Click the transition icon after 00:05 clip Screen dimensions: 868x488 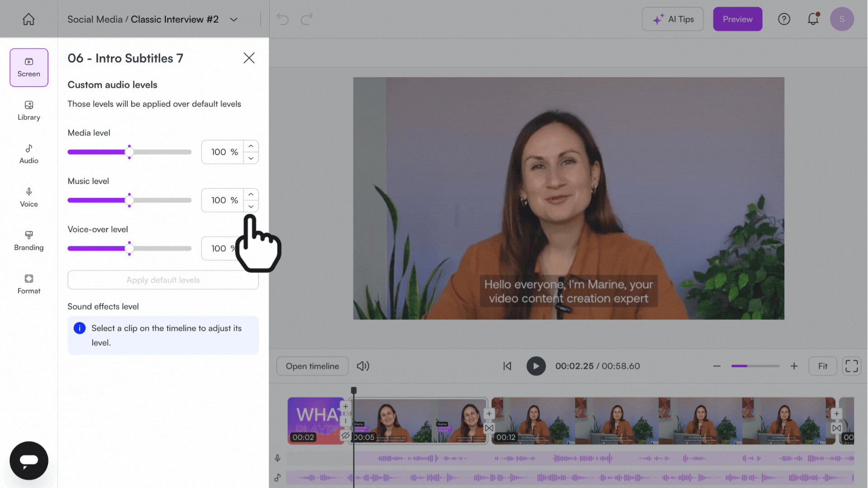coord(489,428)
